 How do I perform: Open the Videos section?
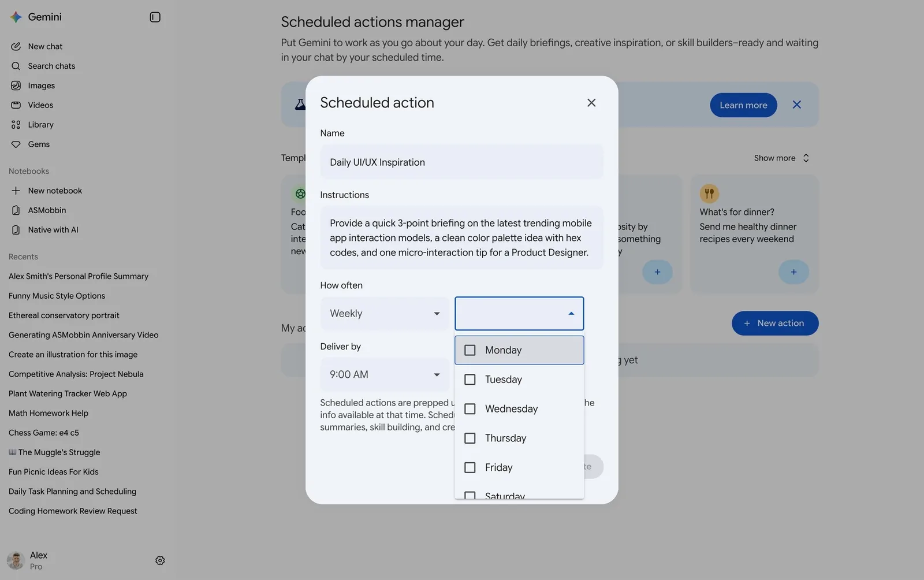click(x=40, y=105)
